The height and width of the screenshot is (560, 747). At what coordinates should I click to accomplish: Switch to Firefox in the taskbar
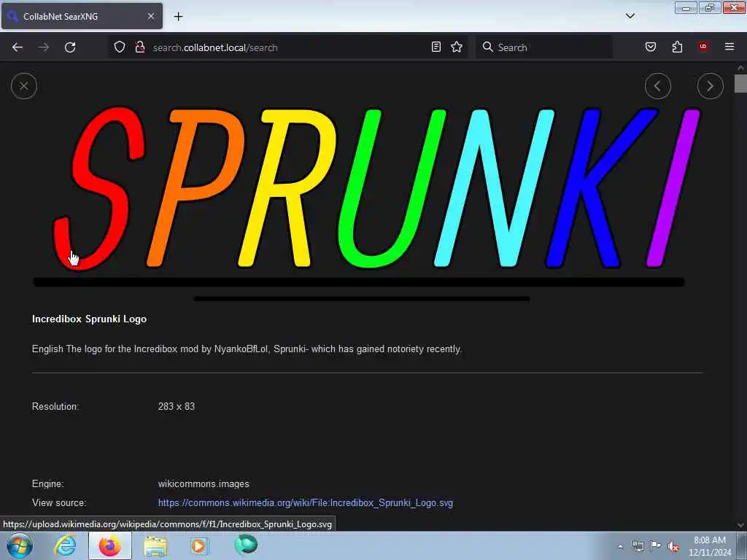pos(110,545)
